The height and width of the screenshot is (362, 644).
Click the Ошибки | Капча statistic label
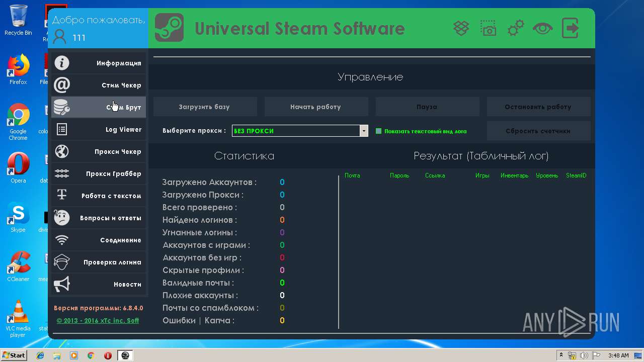coord(198,320)
